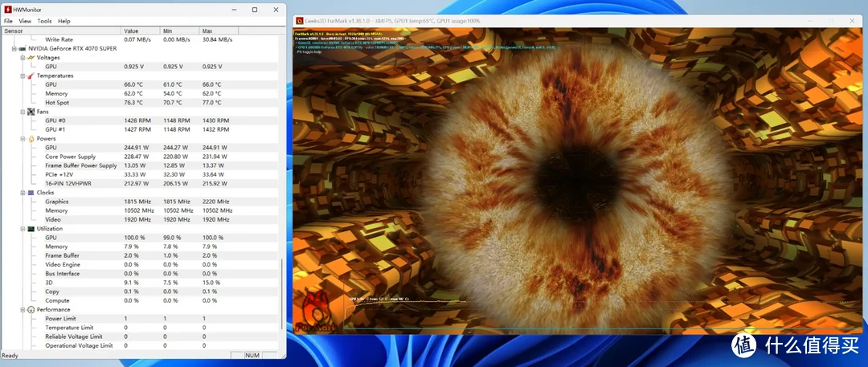Click the Fans category icon
Screen dimensions: 868x367
(31, 112)
